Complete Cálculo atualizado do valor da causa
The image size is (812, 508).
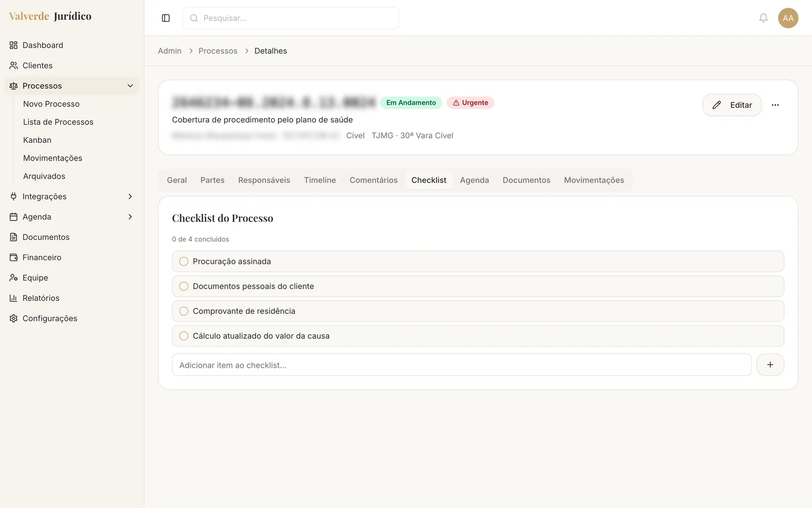point(184,336)
